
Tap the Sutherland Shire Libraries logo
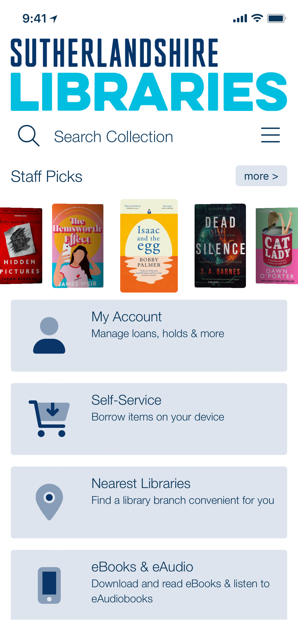[149, 74]
